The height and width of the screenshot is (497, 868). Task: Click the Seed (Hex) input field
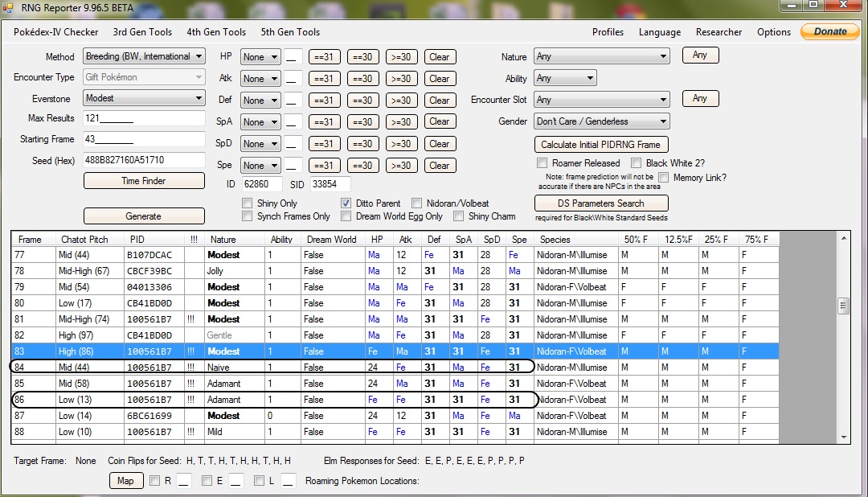click(144, 160)
